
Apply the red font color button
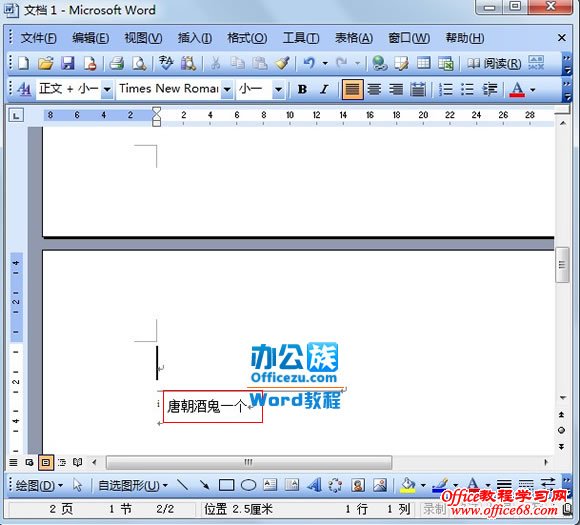517,90
